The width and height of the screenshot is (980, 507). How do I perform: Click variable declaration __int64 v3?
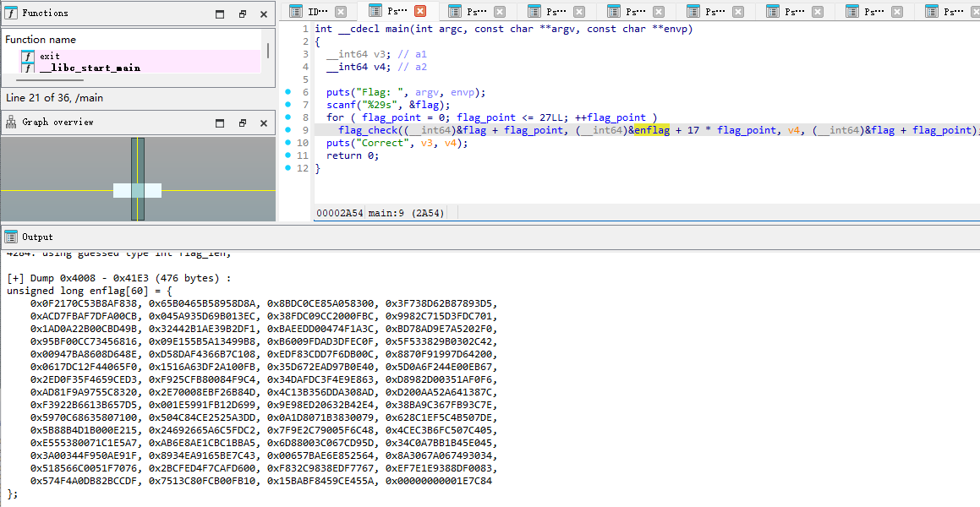[359, 54]
